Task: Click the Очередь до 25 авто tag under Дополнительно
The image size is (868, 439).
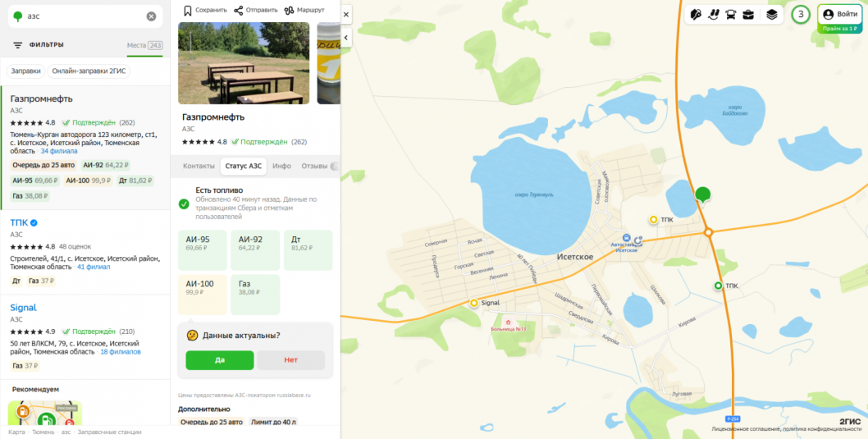Action: pyautogui.click(x=212, y=422)
